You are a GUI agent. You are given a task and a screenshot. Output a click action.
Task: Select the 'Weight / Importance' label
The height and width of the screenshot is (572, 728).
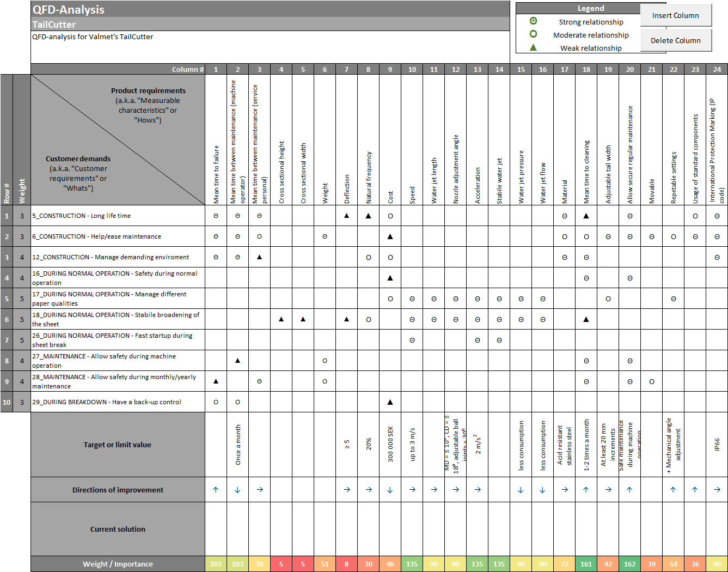(x=118, y=564)
